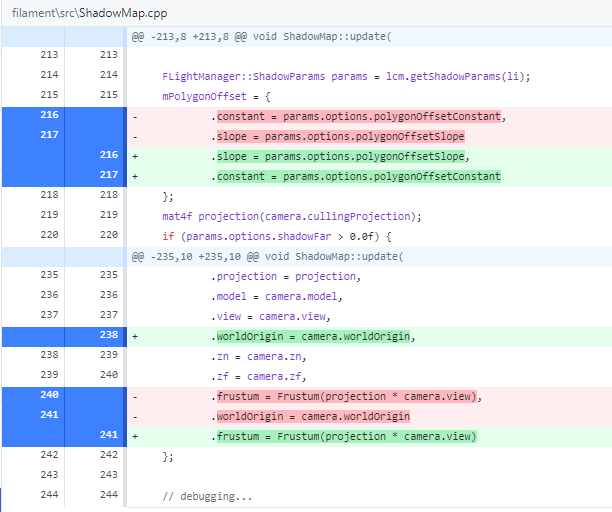Click the plus marker on the added .worldOrigin line
The width and height of the screenshot is (612, 512).
pos(135,336)
